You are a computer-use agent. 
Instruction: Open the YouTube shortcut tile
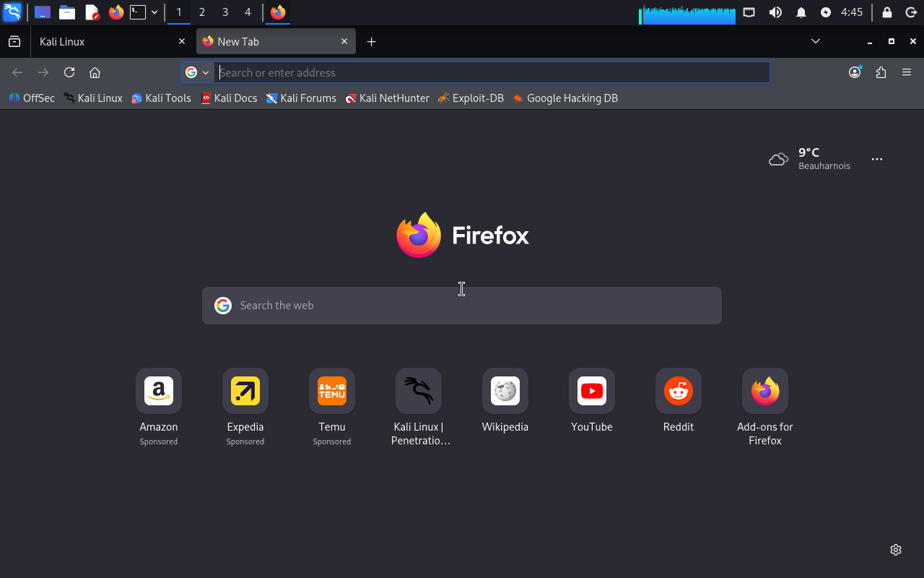click(591, 392)
